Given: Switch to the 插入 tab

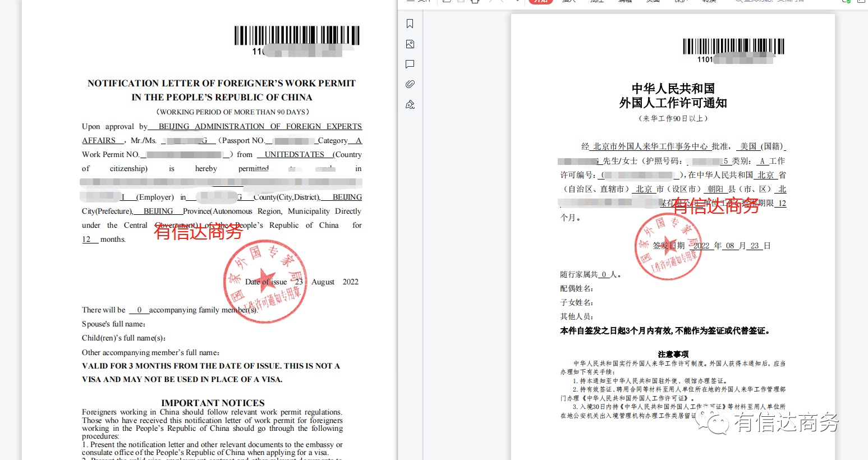Looking at the screenshot, I should 568,2.
